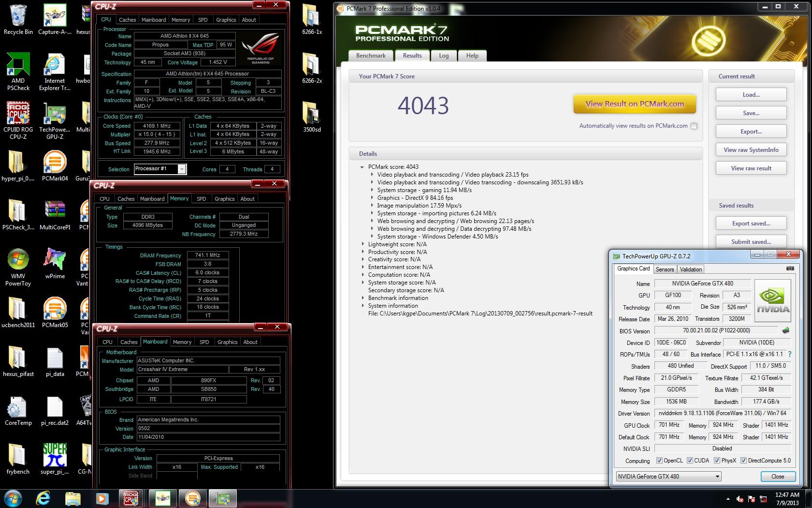Open the GPU-Z Validation tab
The width and height of the screenshot is (812, 508).
(x=691, y=269)
